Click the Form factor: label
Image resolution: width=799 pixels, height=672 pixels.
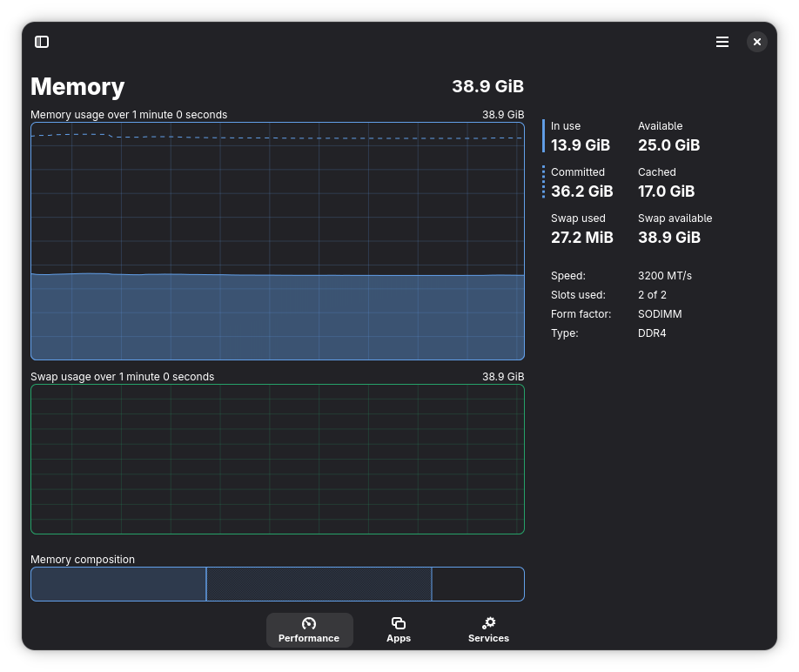(581, 314)
